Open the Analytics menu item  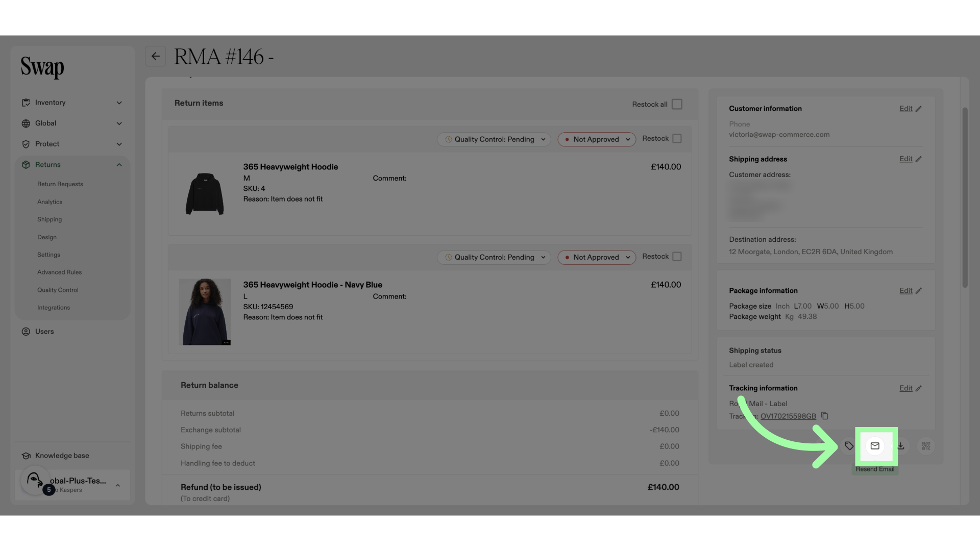[50, 202]
